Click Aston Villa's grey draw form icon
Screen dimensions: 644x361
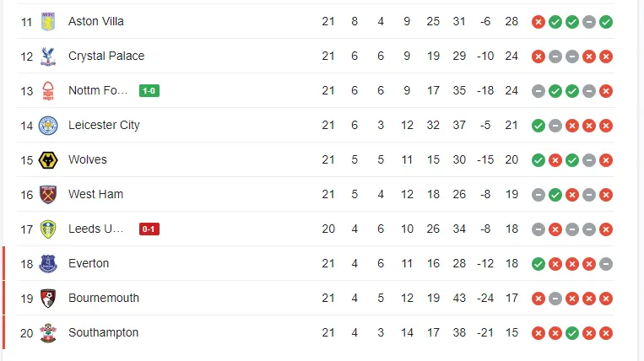click(x=589, y=21)
